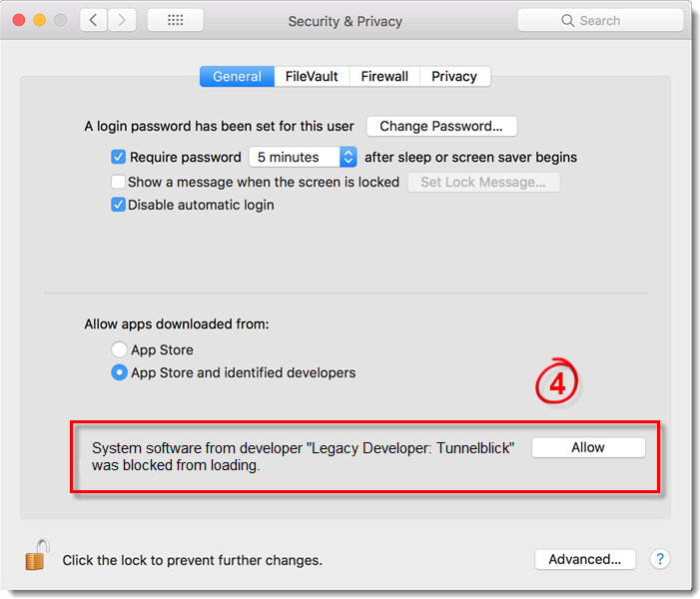Image resolution: width=700 pixels, height=599 pixels.
Task: Click the forward navigation arrow
Action: tap(122, 20)
